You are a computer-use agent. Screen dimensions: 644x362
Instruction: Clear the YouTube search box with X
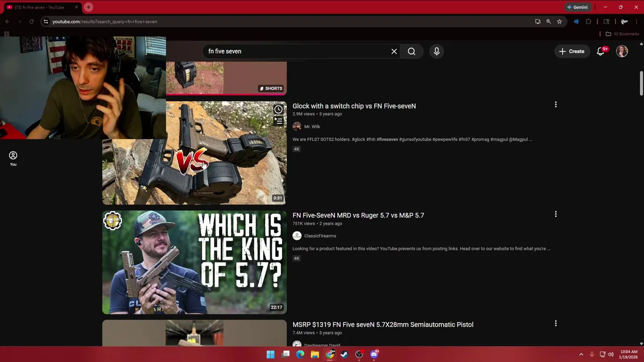pyautogui.click(x=394, y=51)
